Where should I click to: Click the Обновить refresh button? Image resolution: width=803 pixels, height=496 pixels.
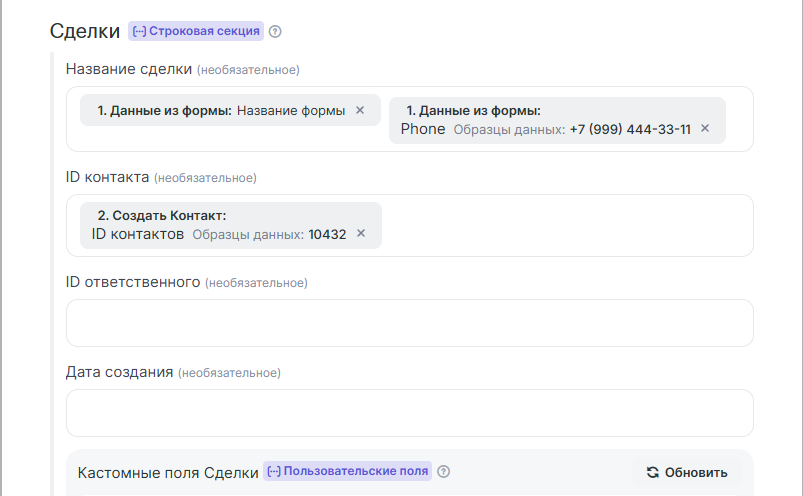click(x=687, y=472)
